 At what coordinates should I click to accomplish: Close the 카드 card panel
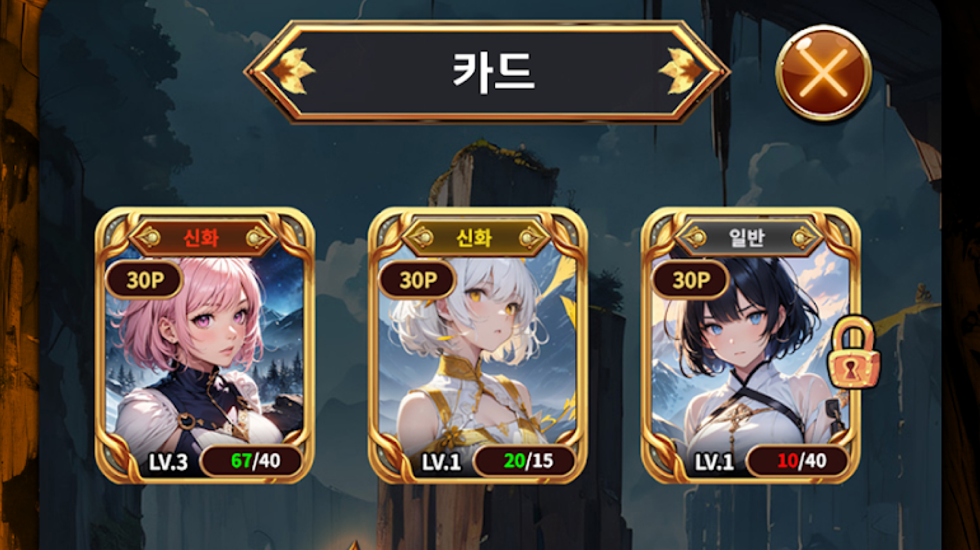click(823, 73)
